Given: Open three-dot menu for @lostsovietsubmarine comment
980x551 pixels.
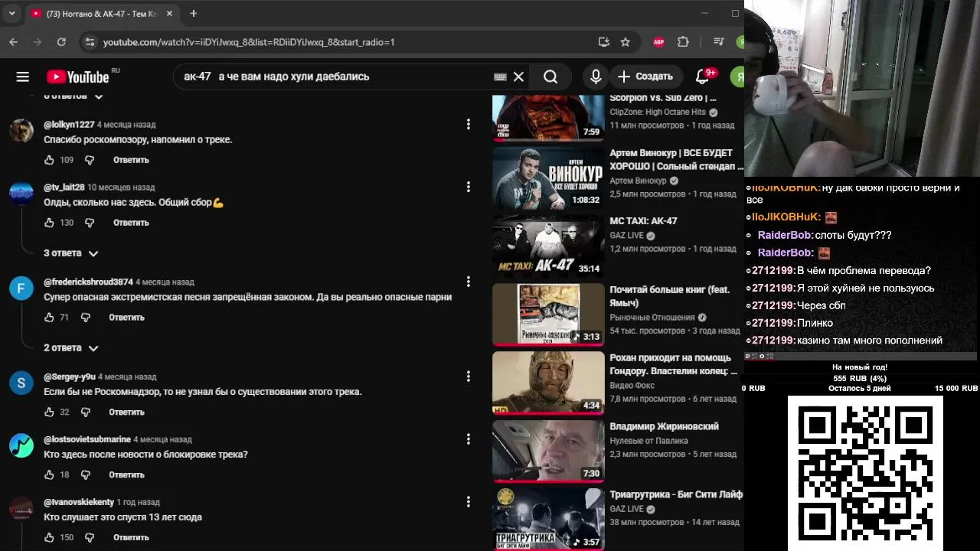Looking at the screenshot, I should click(469, 439).
